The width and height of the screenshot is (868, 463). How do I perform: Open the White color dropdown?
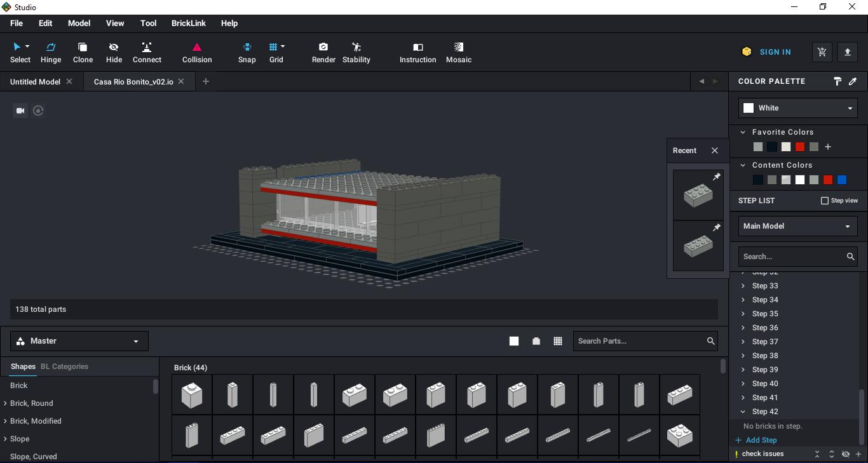click(797, 108)
